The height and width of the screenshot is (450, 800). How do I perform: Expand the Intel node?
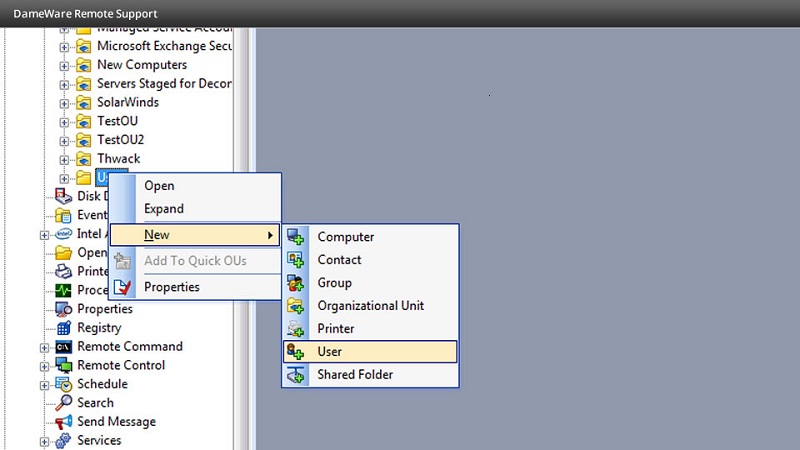(44, 235)
